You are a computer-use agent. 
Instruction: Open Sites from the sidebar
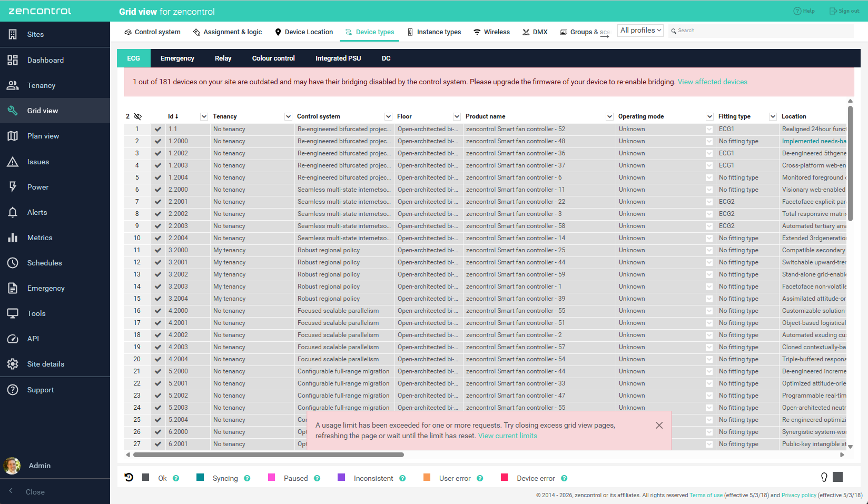coord(55,34)
